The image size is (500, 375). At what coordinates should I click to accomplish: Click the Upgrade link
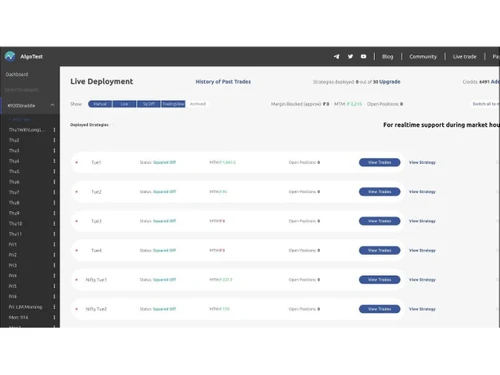pos(390,82)
